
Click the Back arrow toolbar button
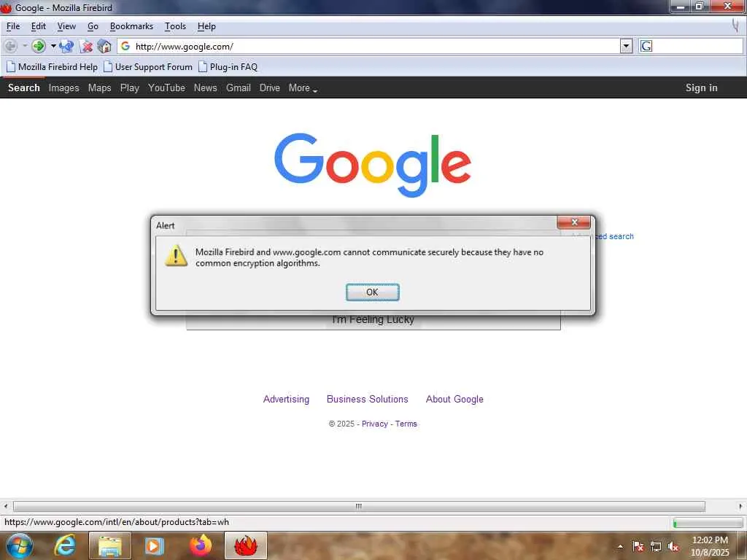[10, 46]
